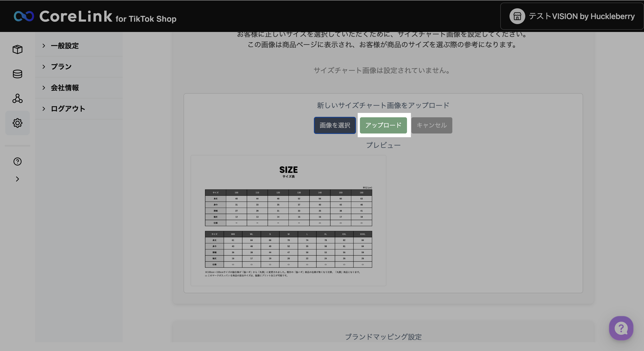Open the プラン menu item
The height and width of the screenshot is (351, 644).
61,67
